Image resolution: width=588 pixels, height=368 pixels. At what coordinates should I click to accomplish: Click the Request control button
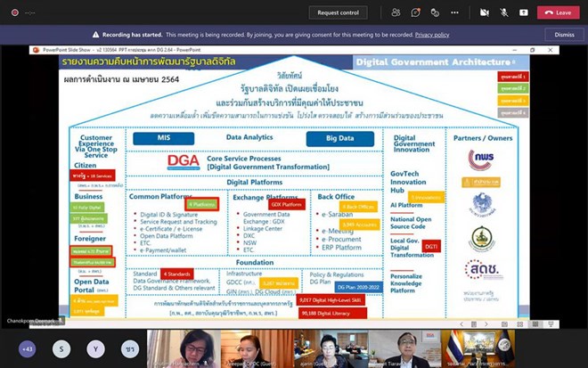point(338,12)
